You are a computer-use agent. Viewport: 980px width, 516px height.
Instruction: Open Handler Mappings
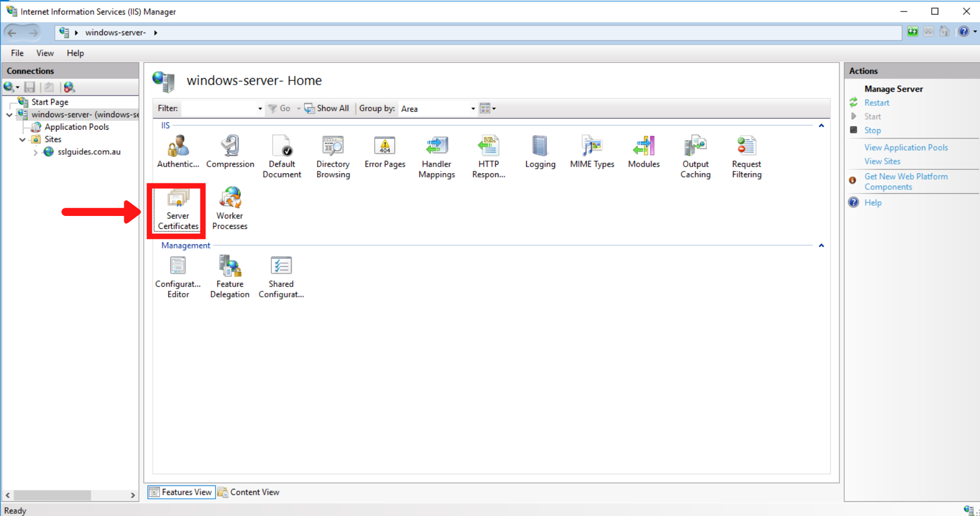pos(437,155)
